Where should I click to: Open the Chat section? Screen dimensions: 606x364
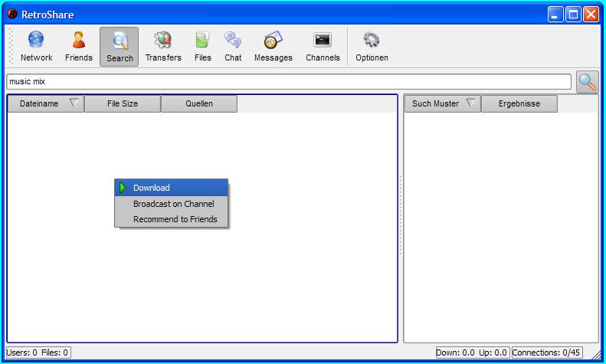(x=233, y=47)
